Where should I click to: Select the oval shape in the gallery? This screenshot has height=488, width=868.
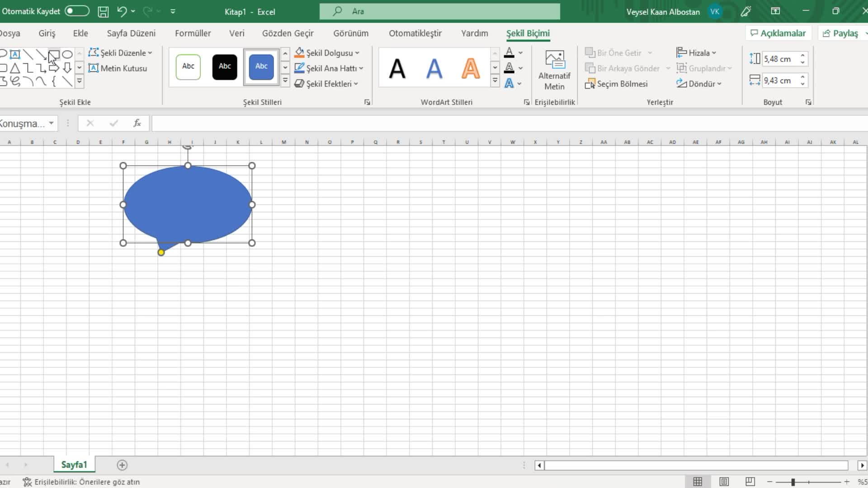(67, 54)
